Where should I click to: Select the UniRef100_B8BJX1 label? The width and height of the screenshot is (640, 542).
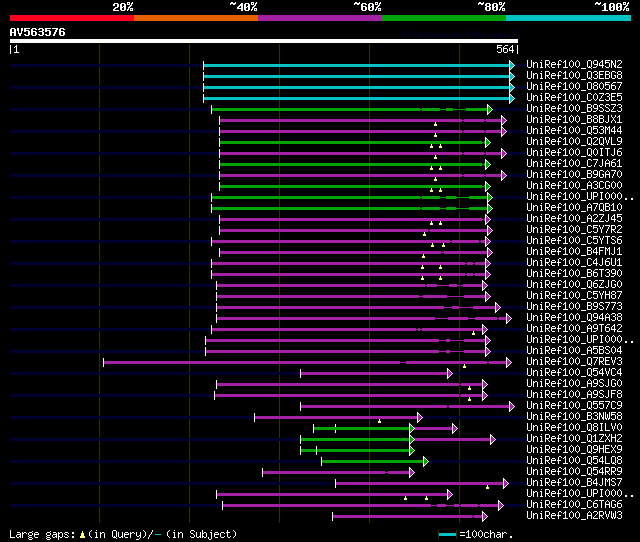(x=574, y=120)
